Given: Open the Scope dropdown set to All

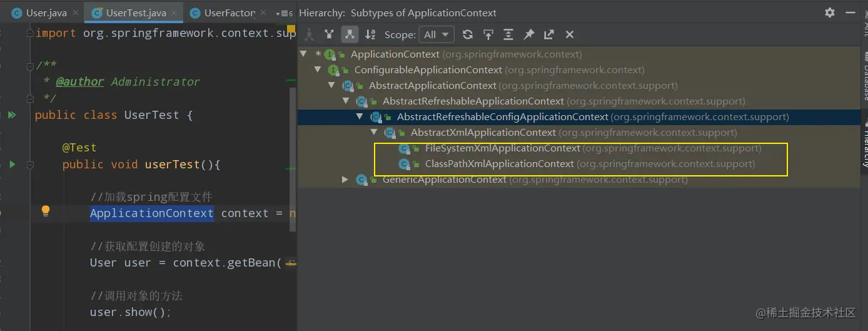Looking at the screenshot, I should pyautogui.click(x=437, y=34).
